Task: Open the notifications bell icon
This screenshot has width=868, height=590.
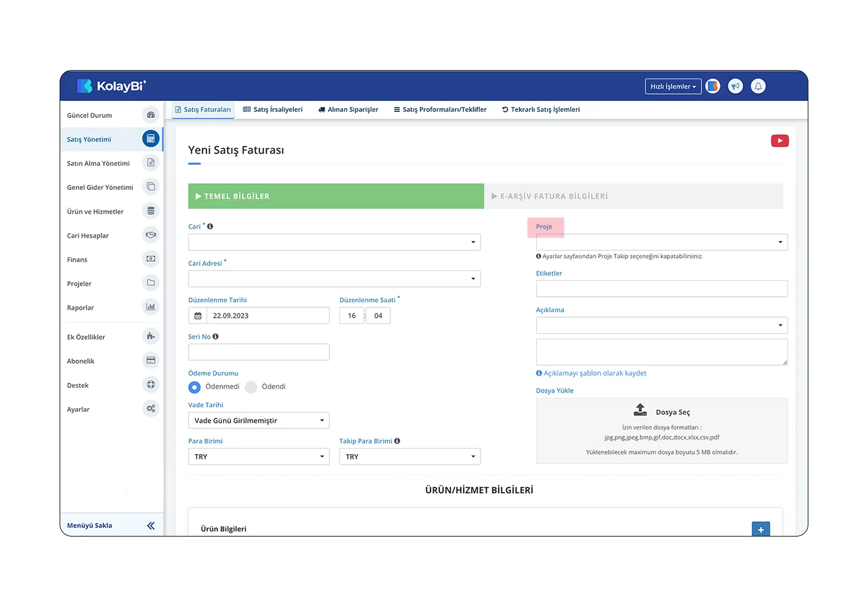Action: pos(758,86)
